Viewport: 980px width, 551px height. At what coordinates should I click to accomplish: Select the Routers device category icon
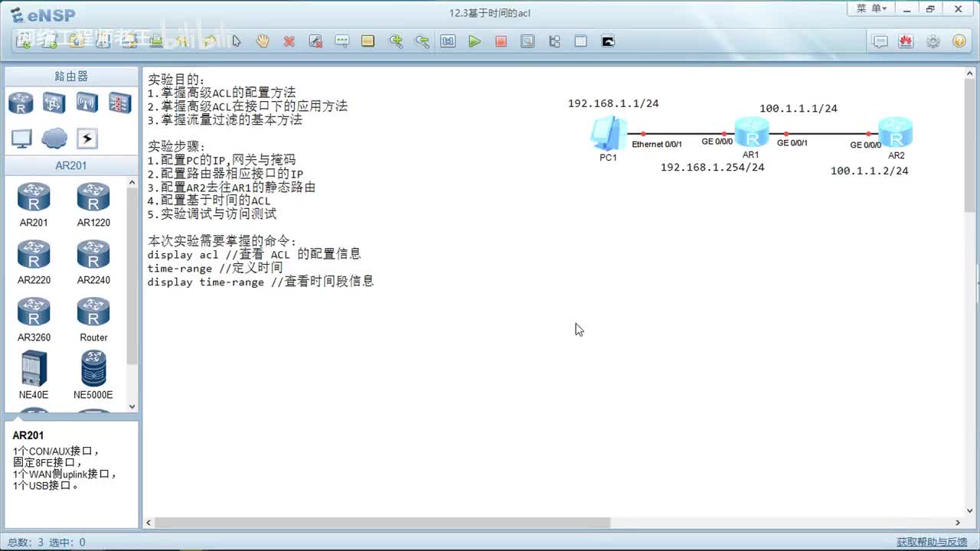(21, 103)
